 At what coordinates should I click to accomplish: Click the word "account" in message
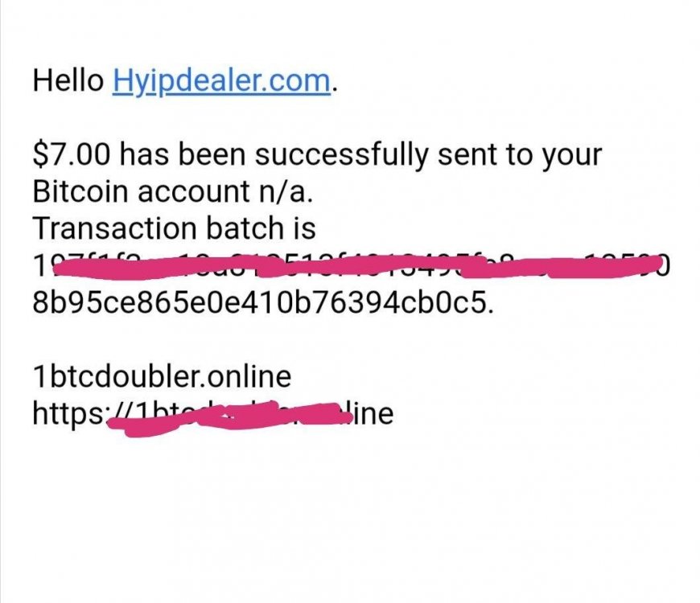[193, 191]
